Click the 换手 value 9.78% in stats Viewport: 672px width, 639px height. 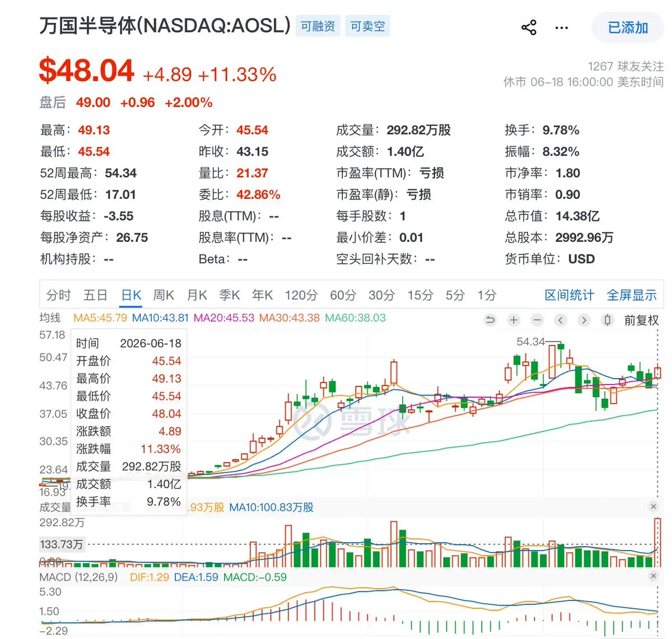561,130
